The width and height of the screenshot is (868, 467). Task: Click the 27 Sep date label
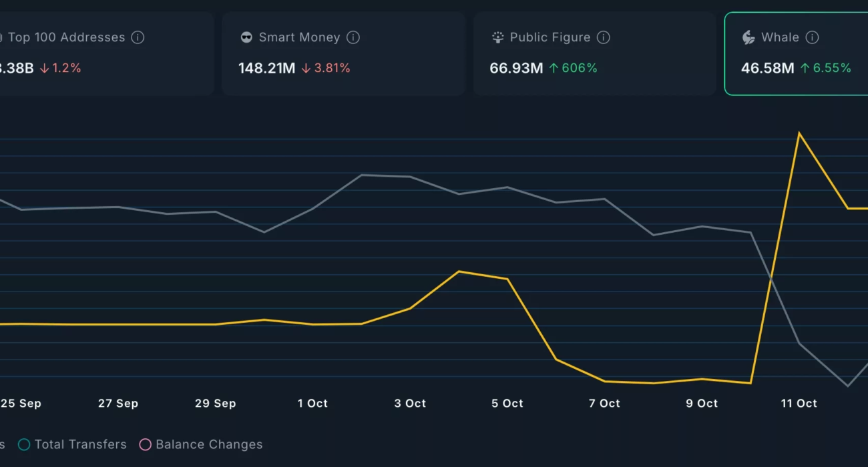(x=118, y=403)
